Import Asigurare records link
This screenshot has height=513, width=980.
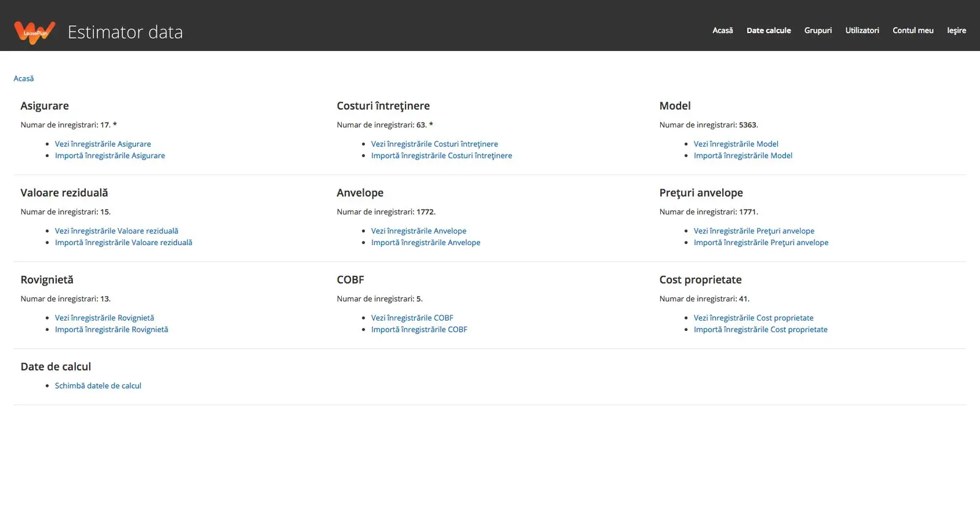tap(110, 156)
